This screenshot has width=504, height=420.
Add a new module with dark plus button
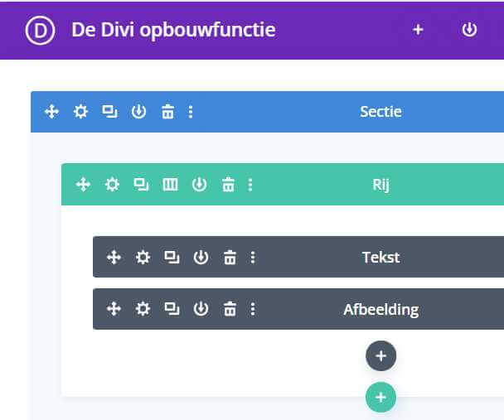click(x=380, y=356)
